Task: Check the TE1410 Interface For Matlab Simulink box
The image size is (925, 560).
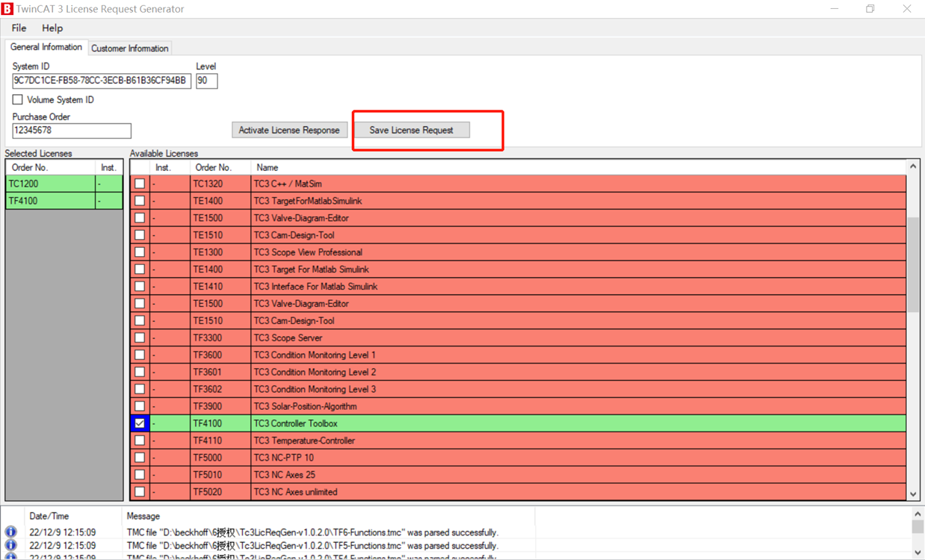Action: coord(140,287)
